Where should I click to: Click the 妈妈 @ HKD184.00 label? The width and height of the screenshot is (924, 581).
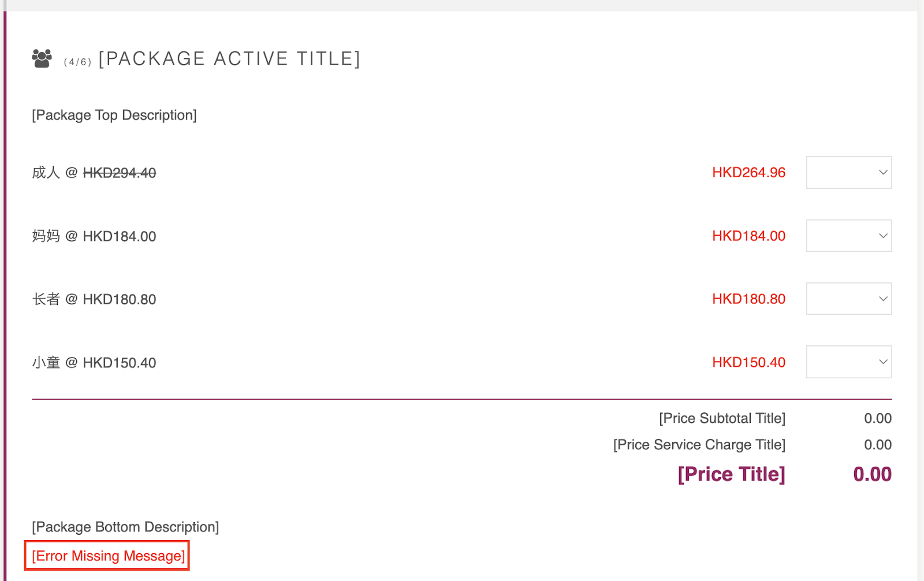pyautogui.click(x=94, y=236)
